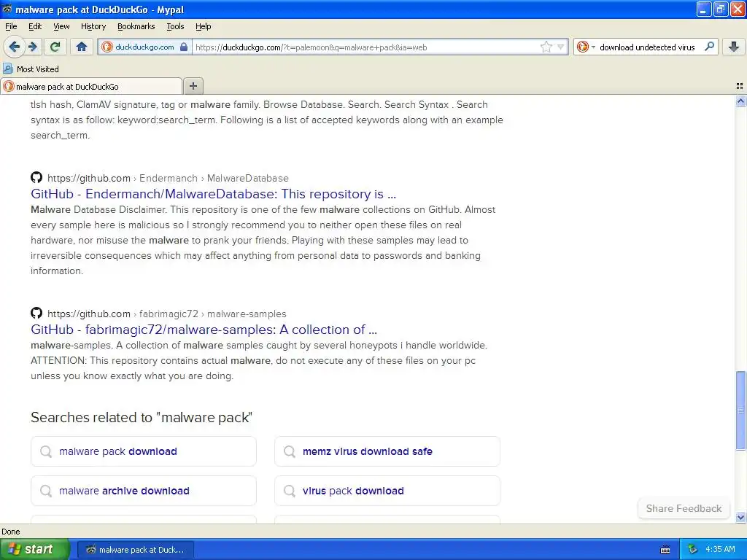Open the Downloads arrow button
This screenshot has height=560, width=747.
734,47
